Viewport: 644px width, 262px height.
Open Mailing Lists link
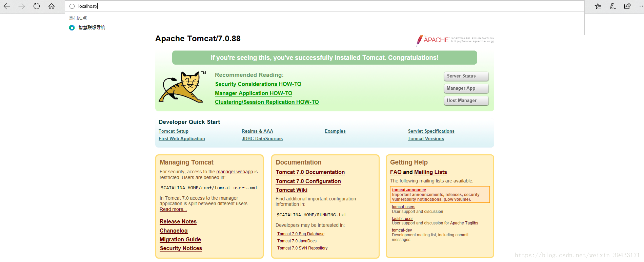(x=430, y=172)
